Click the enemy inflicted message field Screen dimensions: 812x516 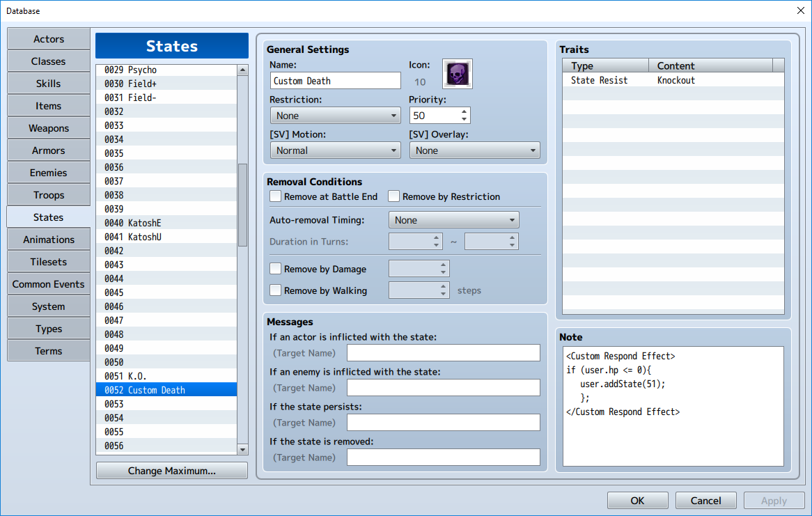coord(444,387)
